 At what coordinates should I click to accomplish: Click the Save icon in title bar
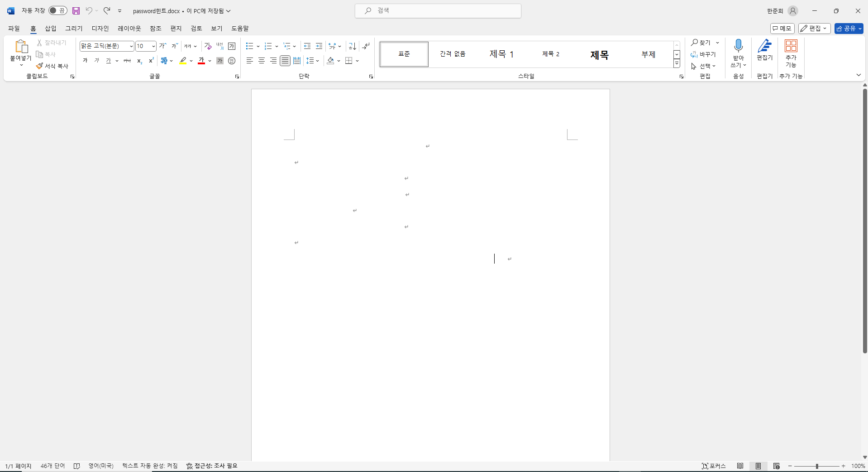(76, 11)
